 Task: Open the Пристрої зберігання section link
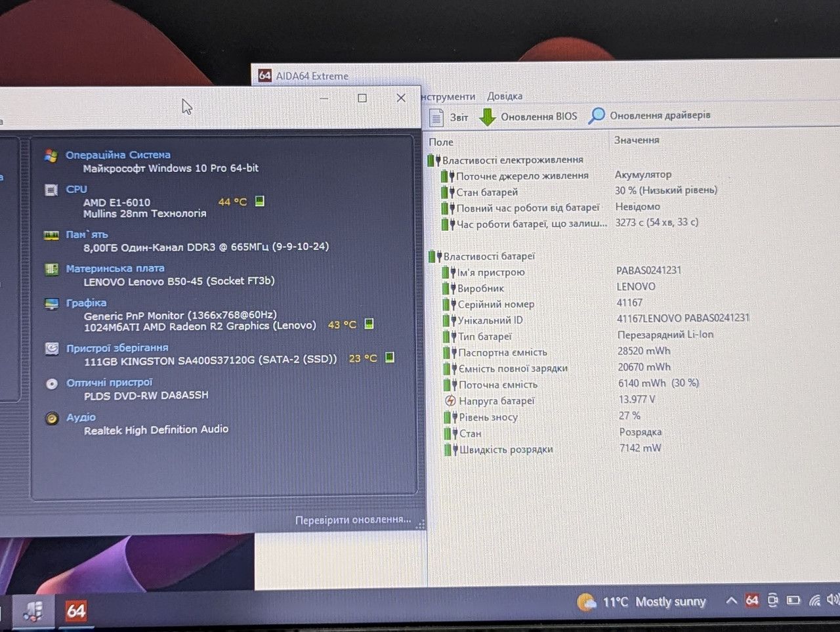coord(117,348)
